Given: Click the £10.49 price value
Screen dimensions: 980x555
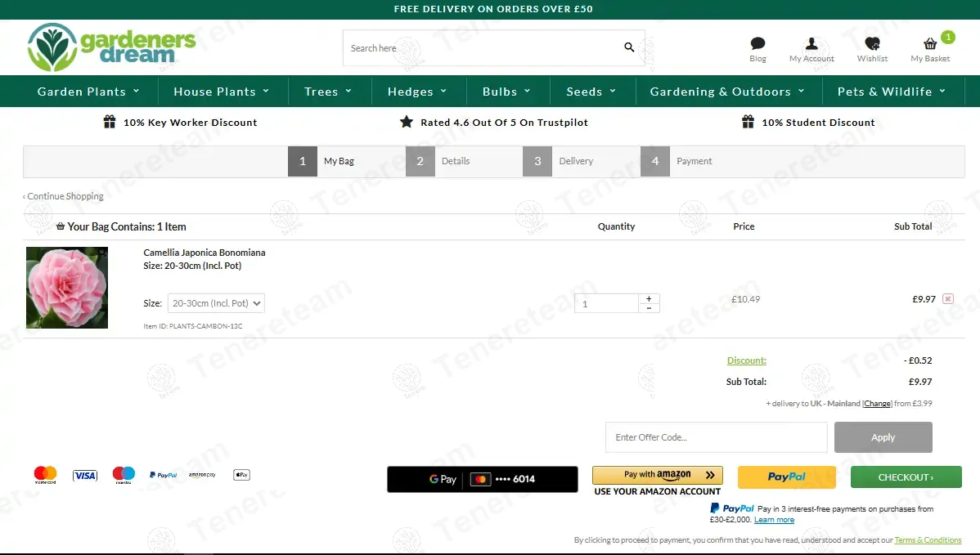Looking at the screenshot, I should [x=745, y=299].
